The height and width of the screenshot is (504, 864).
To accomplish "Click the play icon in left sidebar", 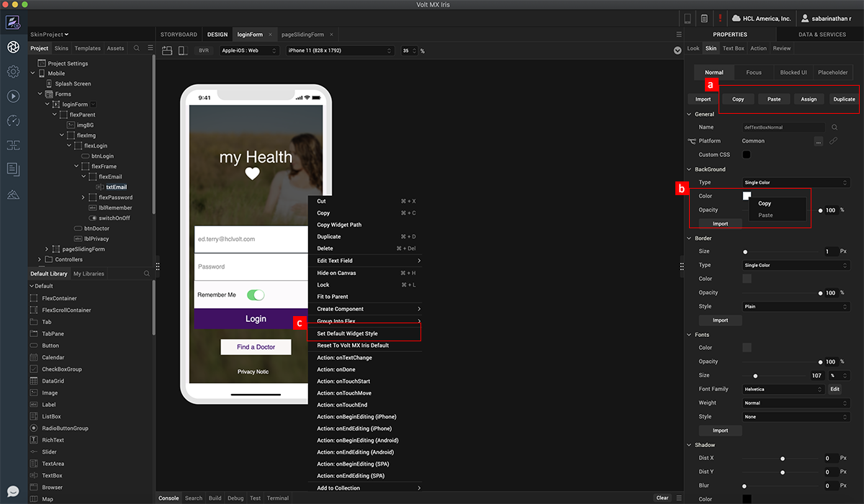I will click(x=13, y=96).
